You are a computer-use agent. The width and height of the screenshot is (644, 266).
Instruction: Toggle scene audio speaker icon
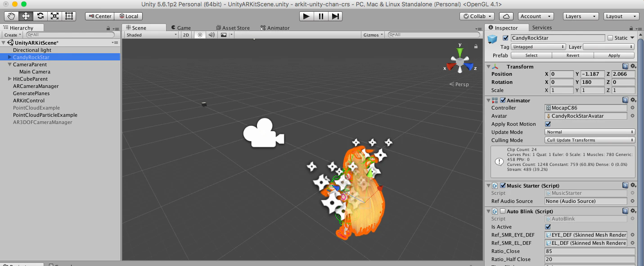(x=212, y=35)
